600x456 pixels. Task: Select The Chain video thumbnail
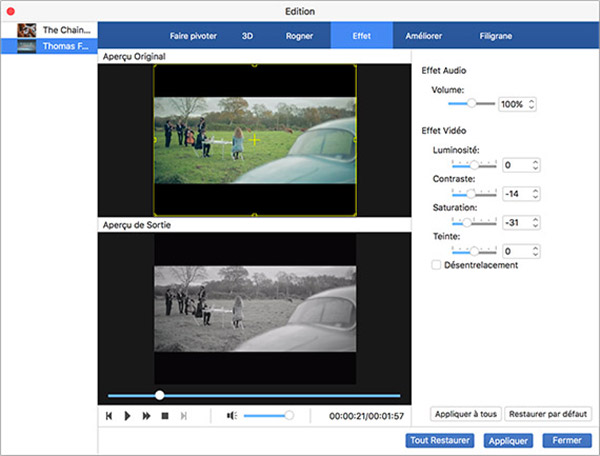coord(26,30)
